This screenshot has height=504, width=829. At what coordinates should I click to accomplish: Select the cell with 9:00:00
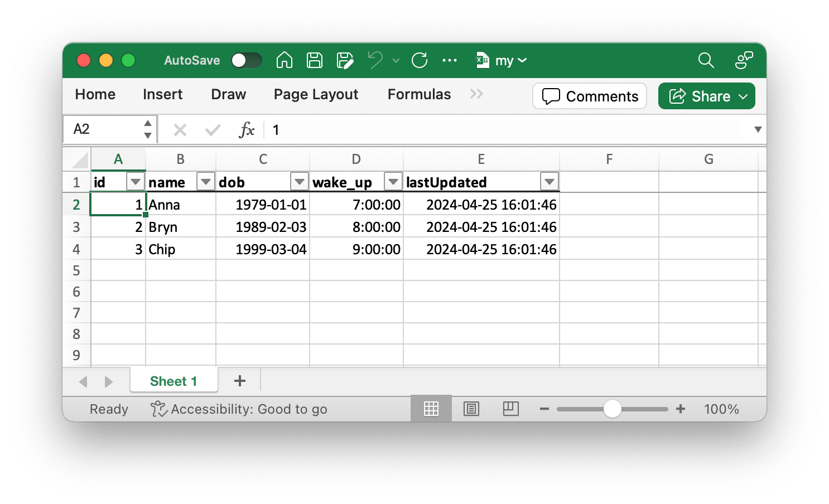tap(356, 249)
